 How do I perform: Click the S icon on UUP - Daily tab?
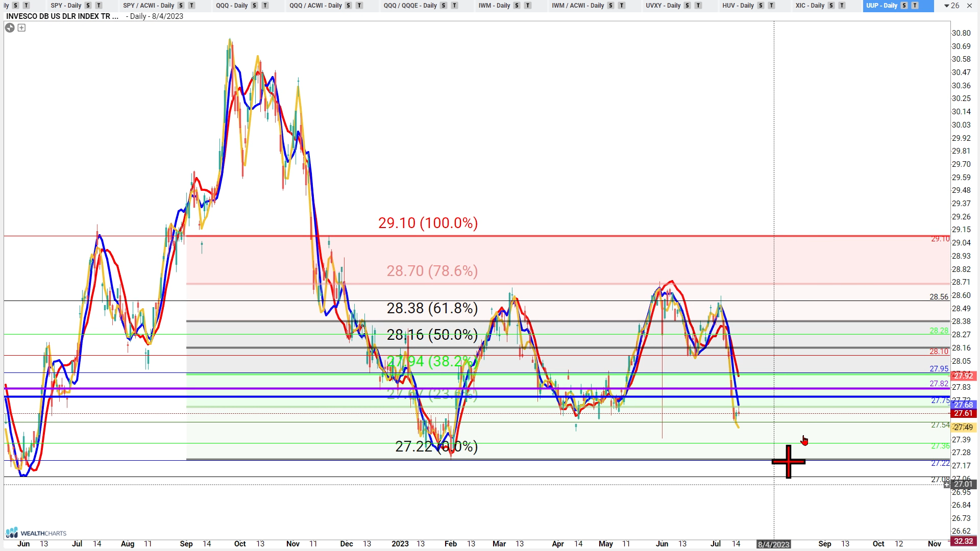coord(904,6)
